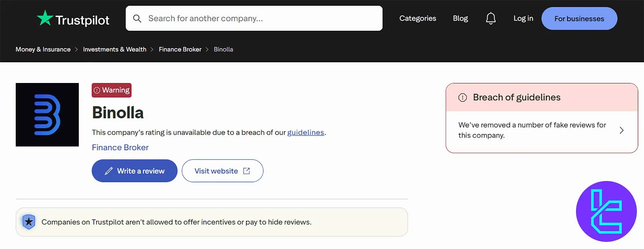Click the For businesses button
This screenshot has height=249, width=644.
(x=579, y=18)
